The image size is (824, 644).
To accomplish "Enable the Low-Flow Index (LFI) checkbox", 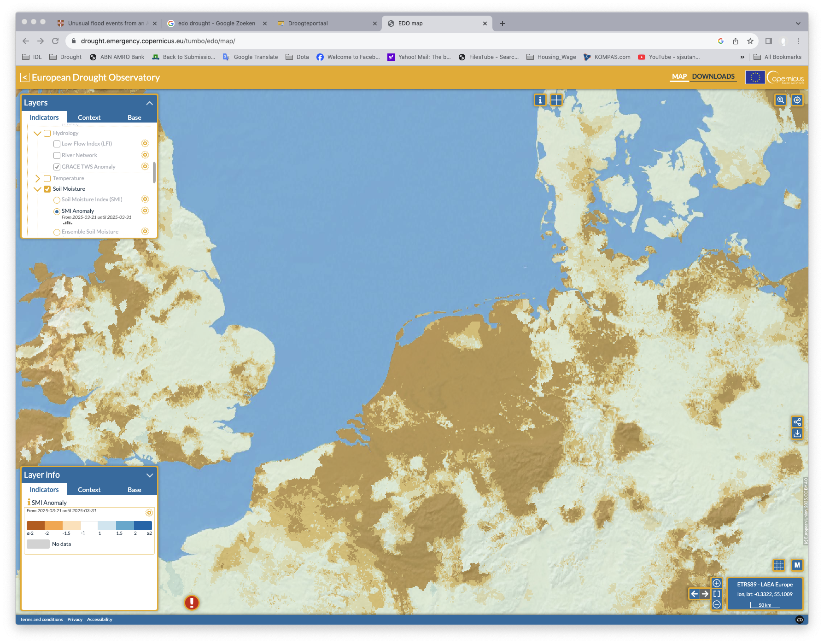I will [x=57, y=144].
